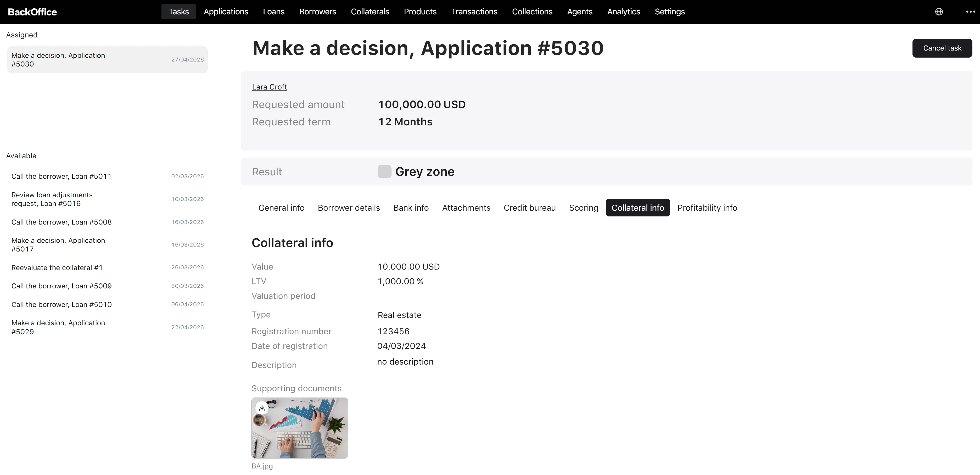Image resolution: width=980 pixels, height=475 pixels.
Task: Open Make a decision, Application #5029 task
Action: pos(107,327)
